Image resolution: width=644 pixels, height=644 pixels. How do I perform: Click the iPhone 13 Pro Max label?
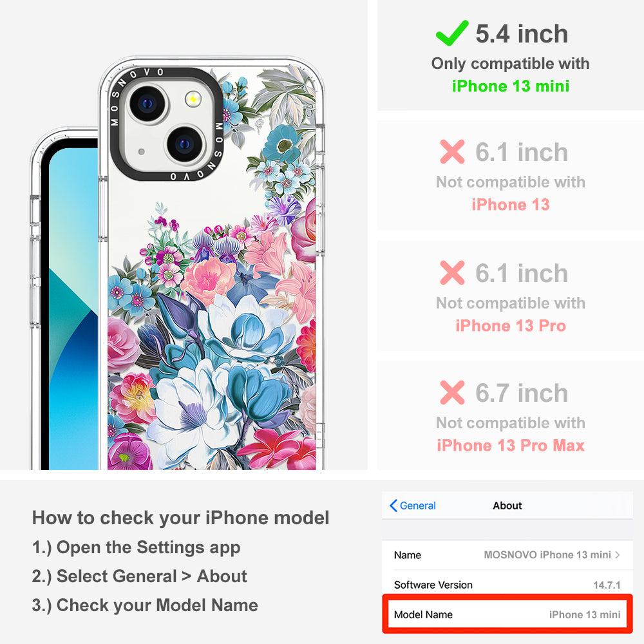[x=511, y=446]
